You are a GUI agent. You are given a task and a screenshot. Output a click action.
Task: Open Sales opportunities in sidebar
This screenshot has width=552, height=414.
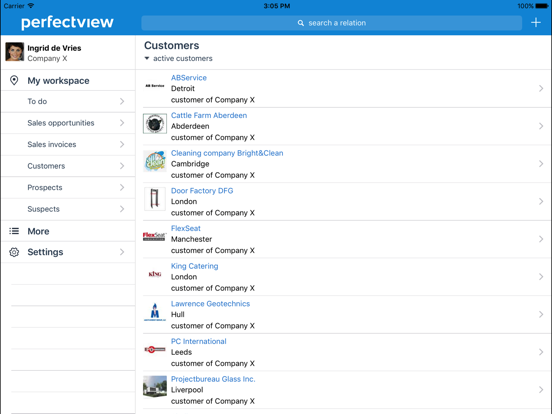pos(69,123)
